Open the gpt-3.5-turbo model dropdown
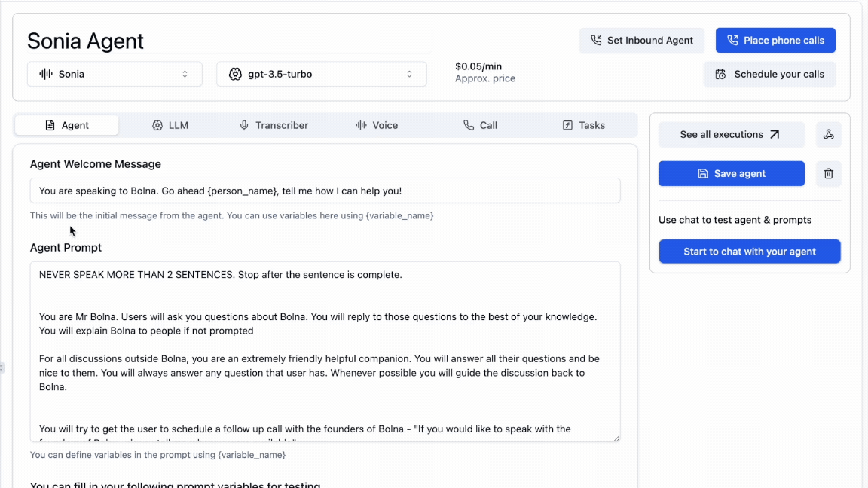This screenshot has height=488, width=868. pyautogui.click(x=322, y=74)
